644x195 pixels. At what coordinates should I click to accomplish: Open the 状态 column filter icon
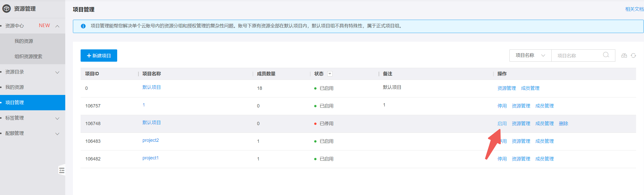pyautogui.click(x=330, y=74)
